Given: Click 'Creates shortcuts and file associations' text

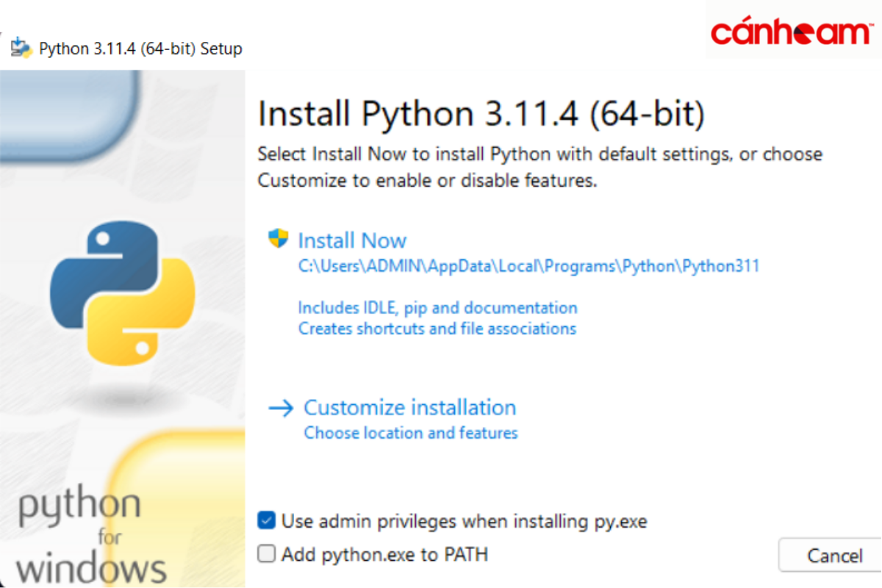Looking at the screenshot, I should [437, 329].
